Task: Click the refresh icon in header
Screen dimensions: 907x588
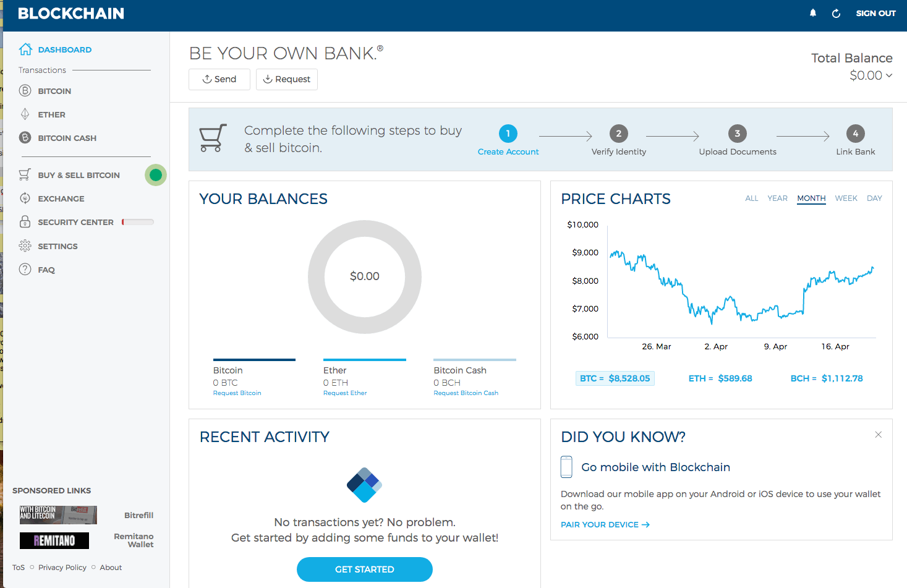Action: pyautogui.click(x=836, y=13)
